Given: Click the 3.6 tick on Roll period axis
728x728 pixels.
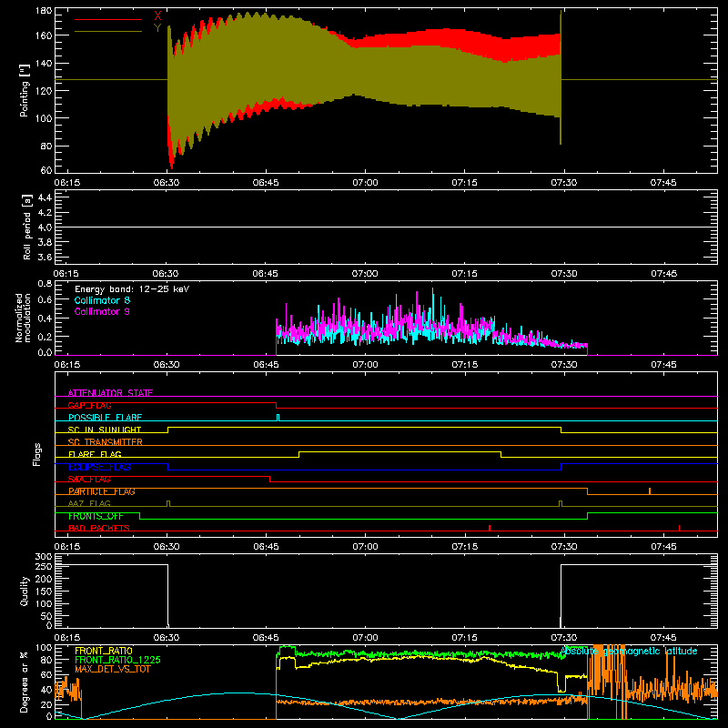Looking at the screenshot, I should 45,257.
